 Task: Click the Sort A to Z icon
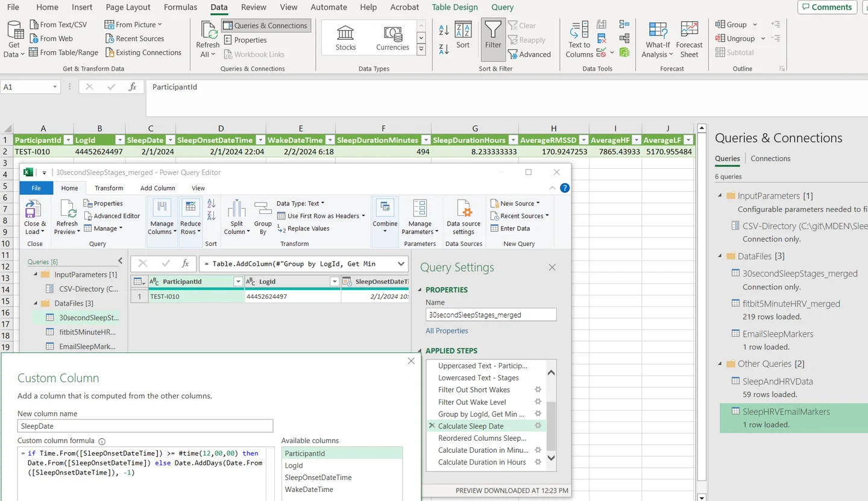coord(444,31)
